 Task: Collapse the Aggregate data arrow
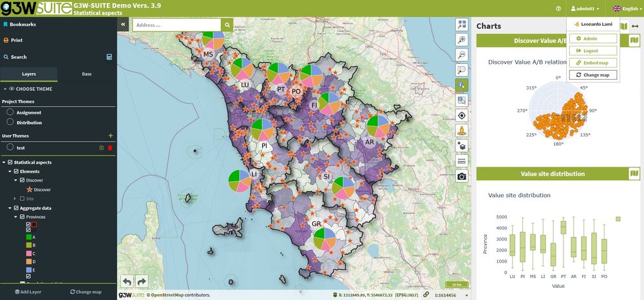coord(10,208)
